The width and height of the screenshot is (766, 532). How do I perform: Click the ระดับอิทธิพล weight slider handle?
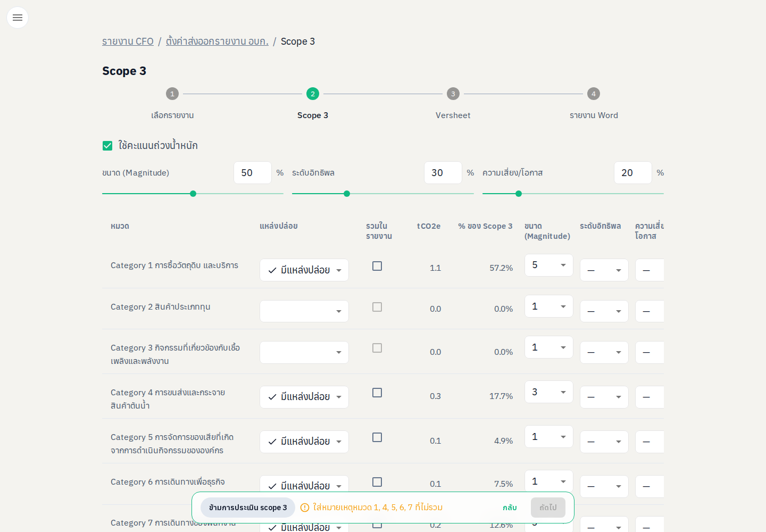coord(347,194)
